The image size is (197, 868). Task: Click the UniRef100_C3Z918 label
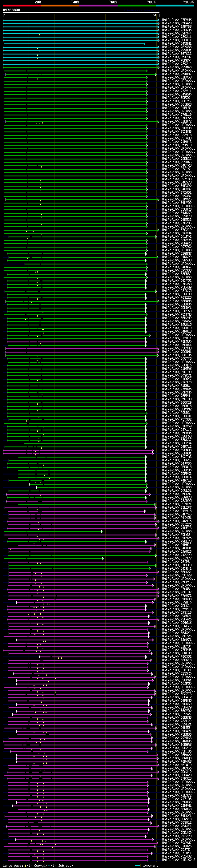click(x=177, y=135)
